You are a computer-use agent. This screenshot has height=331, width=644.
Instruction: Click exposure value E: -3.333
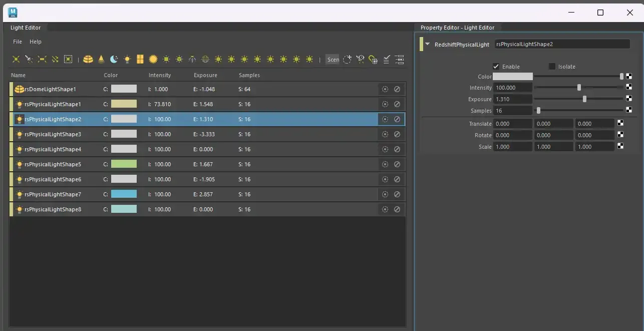click(x=204, y=134)
